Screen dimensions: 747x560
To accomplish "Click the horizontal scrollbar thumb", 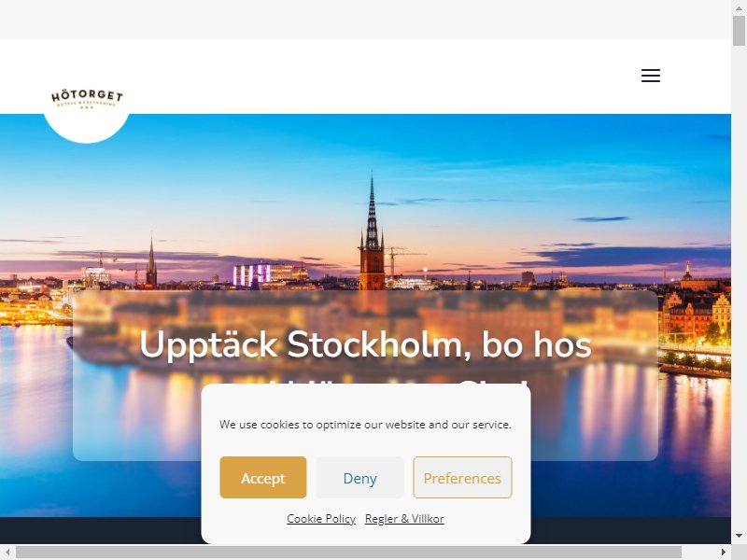I will coord(348,552).
